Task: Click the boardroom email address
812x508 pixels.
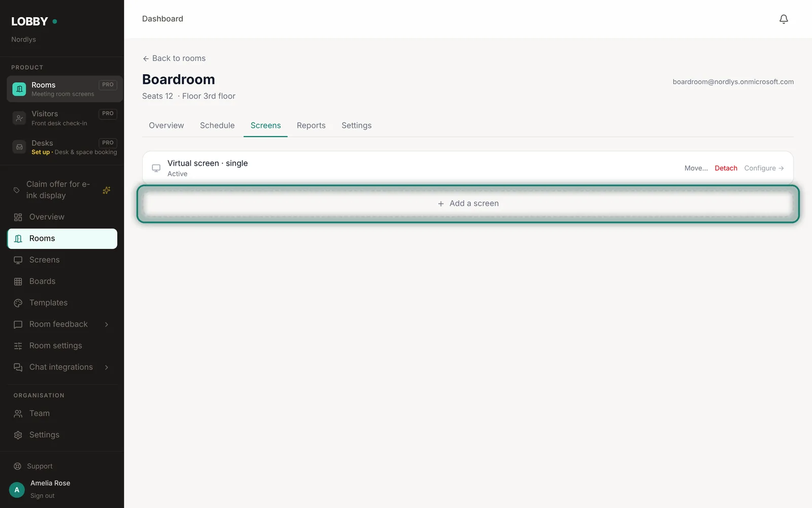Action: coord(733,82)
